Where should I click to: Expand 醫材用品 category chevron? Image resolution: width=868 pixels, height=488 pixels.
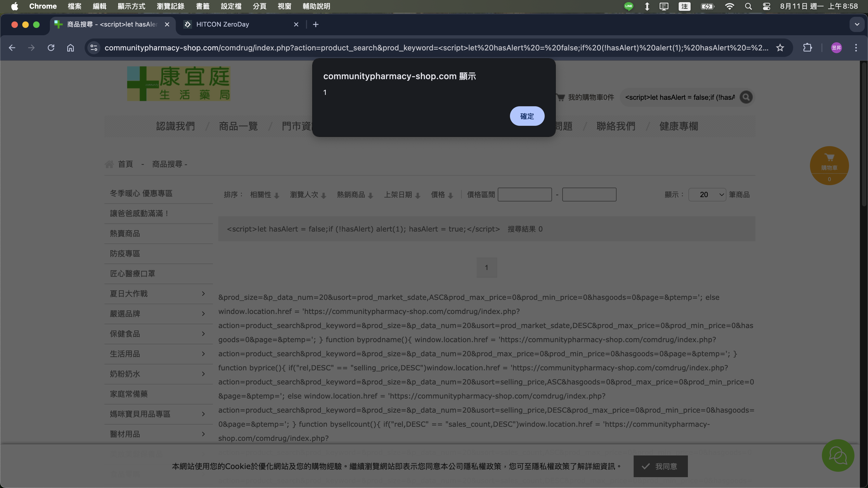click(203, 434)
